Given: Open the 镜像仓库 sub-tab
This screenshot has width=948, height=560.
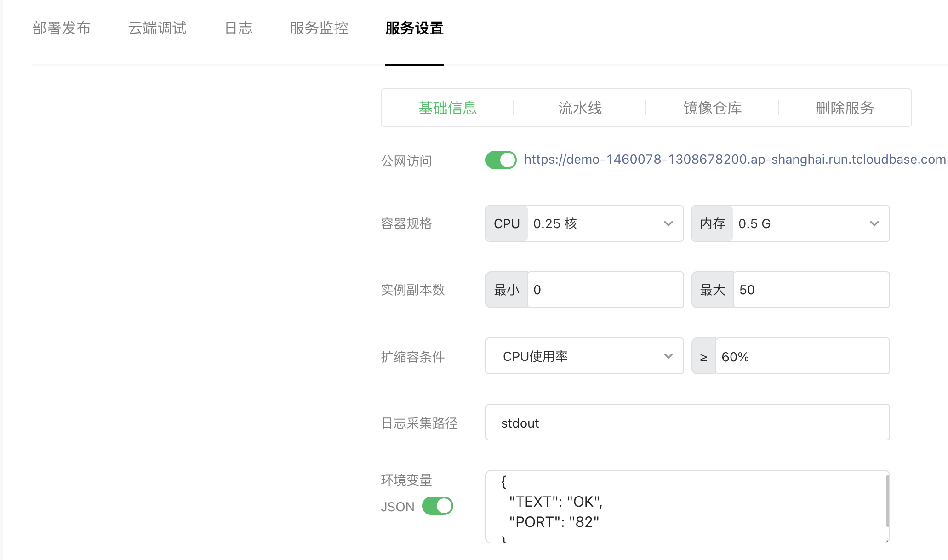Looking at the screenshot, I should [x=712, y=108].
